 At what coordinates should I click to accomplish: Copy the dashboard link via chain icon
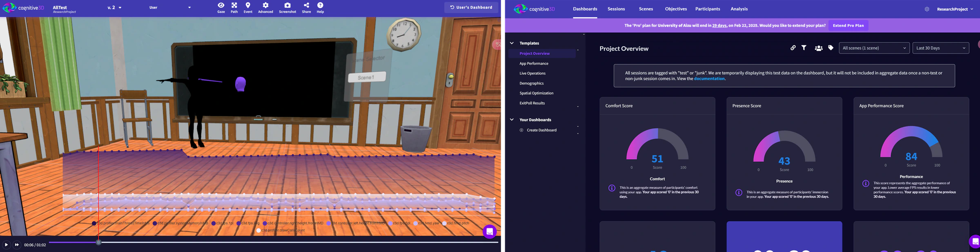point(793,48)
